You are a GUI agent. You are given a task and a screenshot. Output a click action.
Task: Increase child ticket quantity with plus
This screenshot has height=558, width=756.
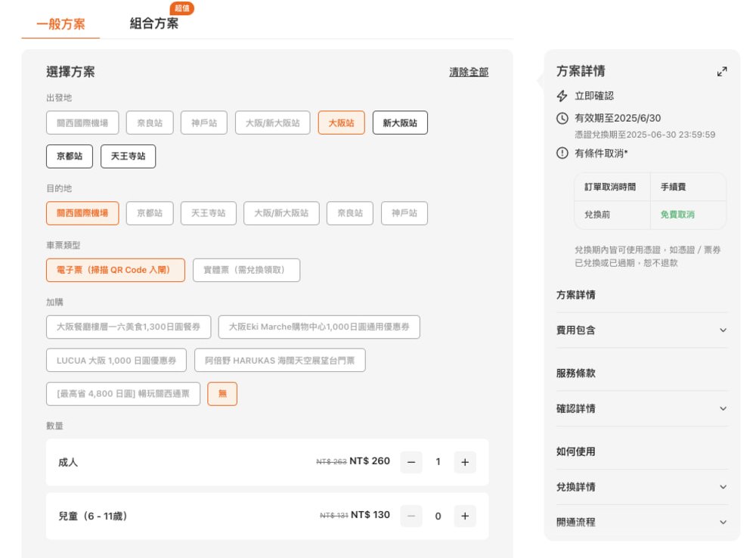pyautogui.click(x=464, y=516)
